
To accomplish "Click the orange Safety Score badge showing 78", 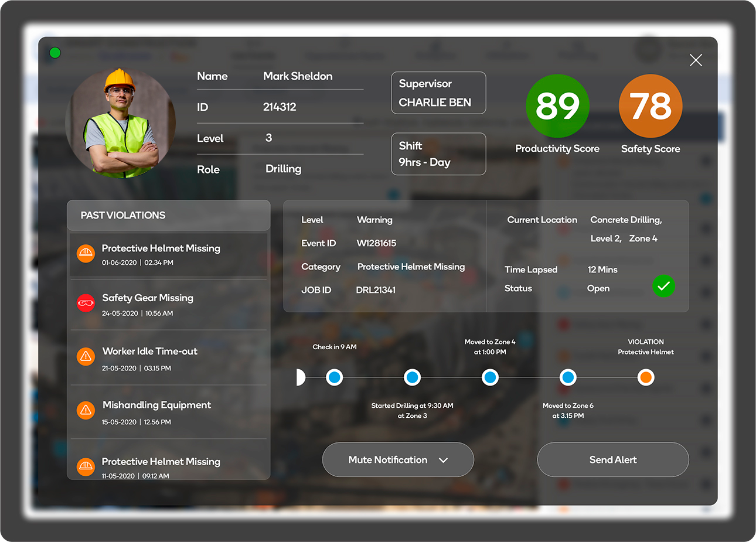I will point(650,106).
